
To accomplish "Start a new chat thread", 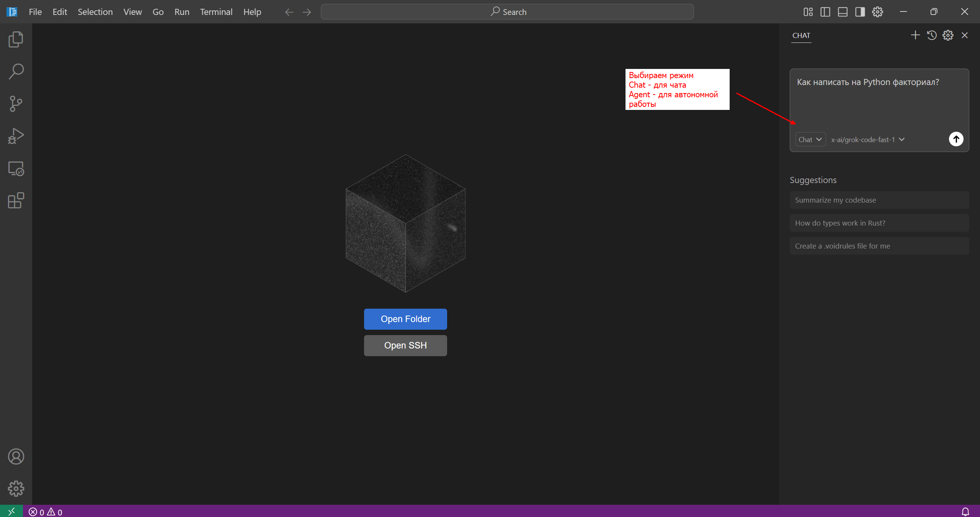I will (915, 35).
